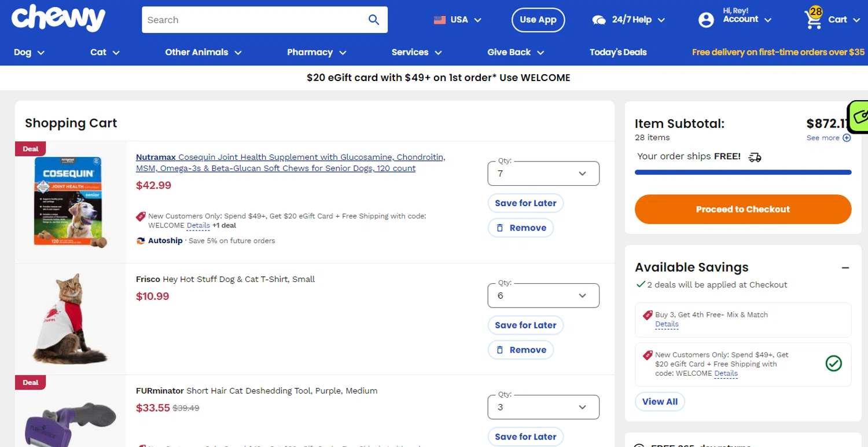Open the Other Animals menu
Image resolution: width=868 pixels, height=447 pixels.
[x=203, y=52]
